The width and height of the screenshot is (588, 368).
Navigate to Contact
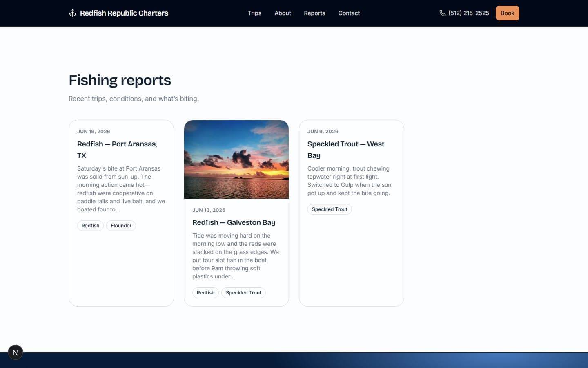click(349, 13)
